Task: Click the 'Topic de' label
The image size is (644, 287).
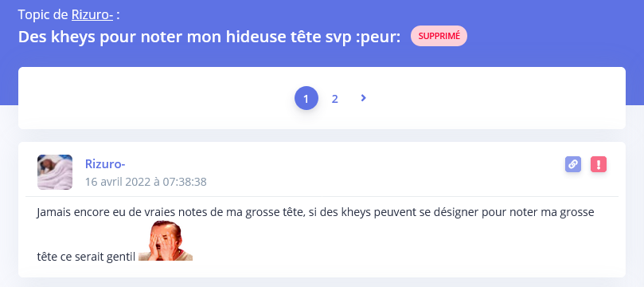Action: (x=43, y=15)
